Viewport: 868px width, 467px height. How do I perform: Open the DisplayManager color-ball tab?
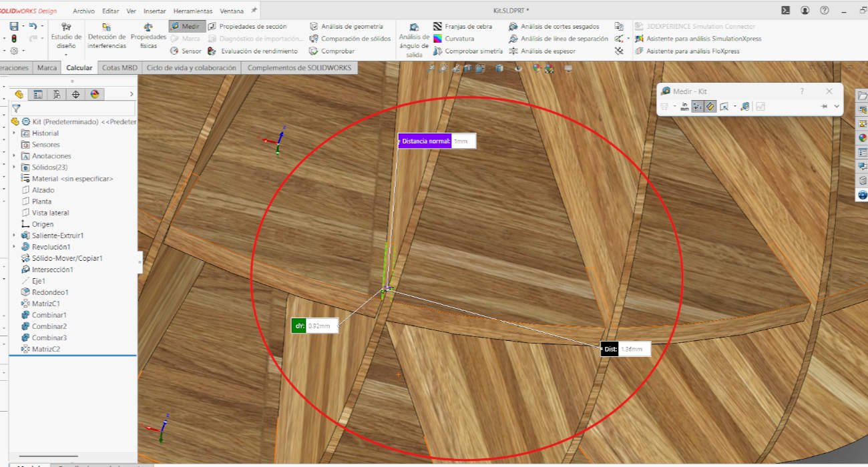(x=94, y=95)
